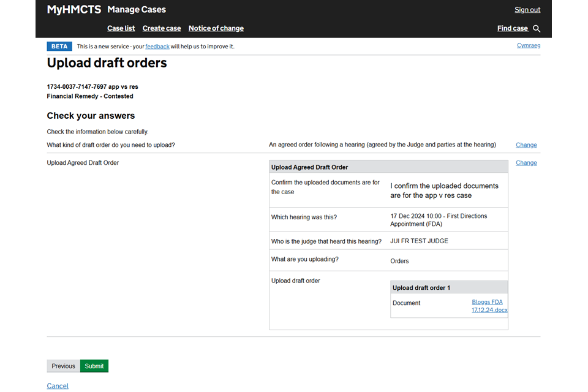Open the Find case link
The image size is (588, 392).
[x=512, y=28]
